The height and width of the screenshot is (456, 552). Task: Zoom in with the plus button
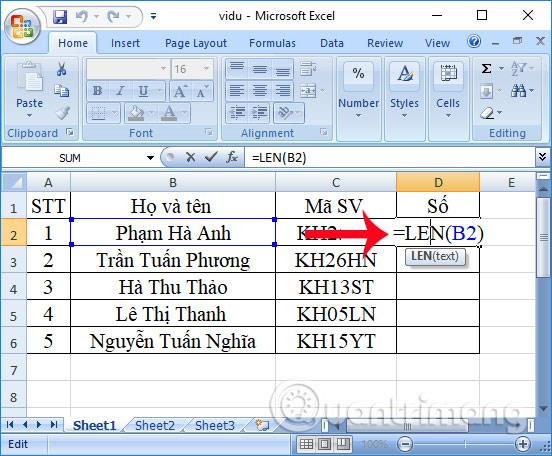[x=523, y=444]
